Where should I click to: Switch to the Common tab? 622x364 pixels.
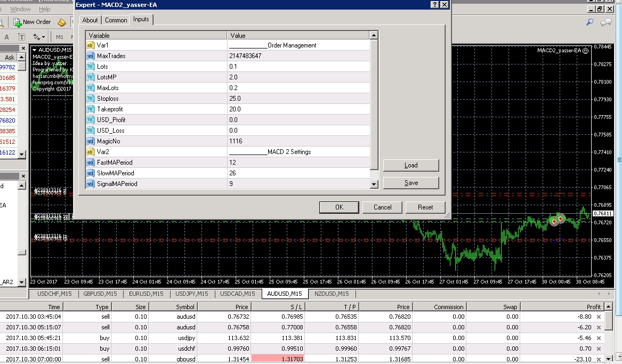(x=116, y=20)
